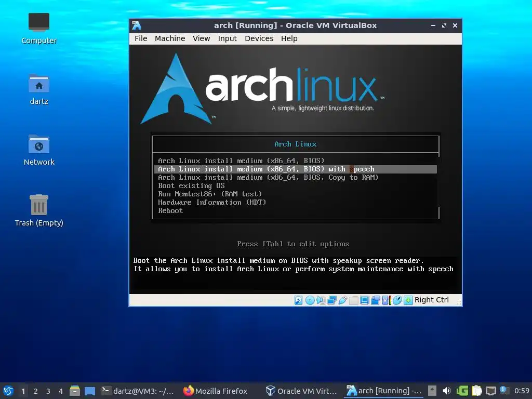
Task: Open the Computer desktop icon
Action: click(39, 29)
